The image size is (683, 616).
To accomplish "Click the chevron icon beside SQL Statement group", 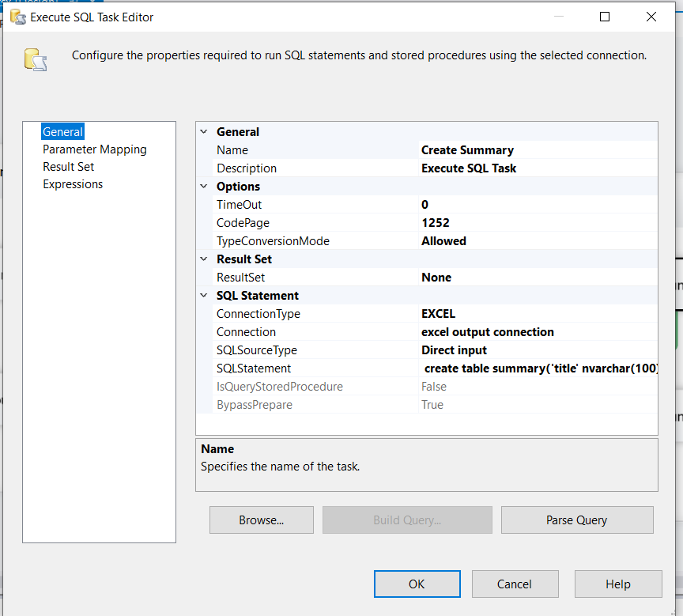I will (204, 295).
